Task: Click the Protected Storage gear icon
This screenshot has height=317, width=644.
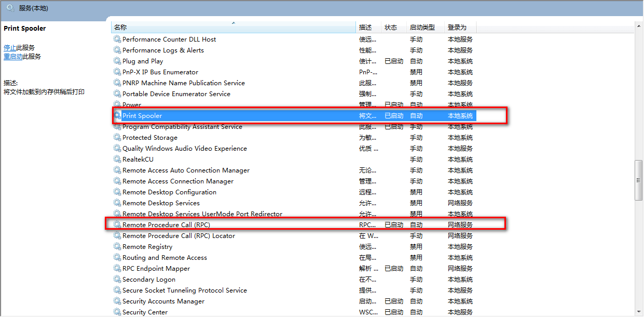Action: point(117,137)
